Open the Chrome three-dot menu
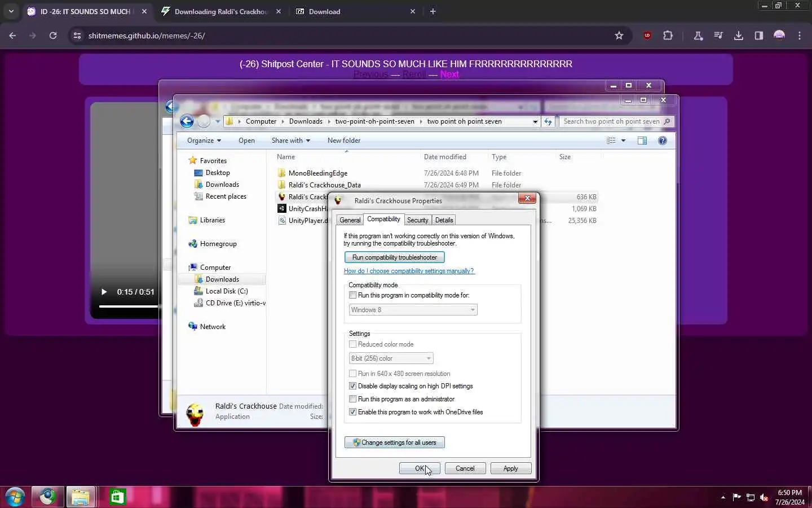Viewport: 812px width, 508px height. pyautogui.click(x=799, y=36)
